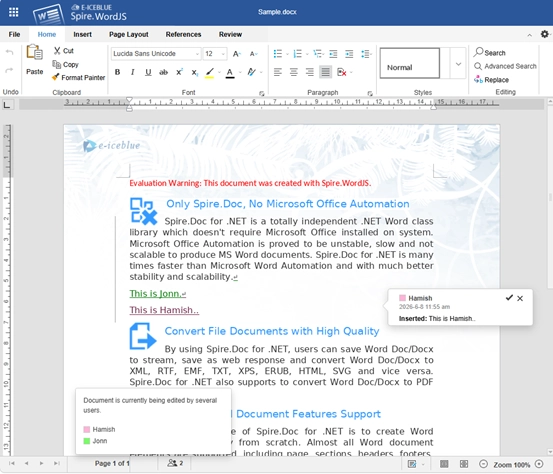Toggle strikethrough formatting
553x474 pixels.
point(163,72)
